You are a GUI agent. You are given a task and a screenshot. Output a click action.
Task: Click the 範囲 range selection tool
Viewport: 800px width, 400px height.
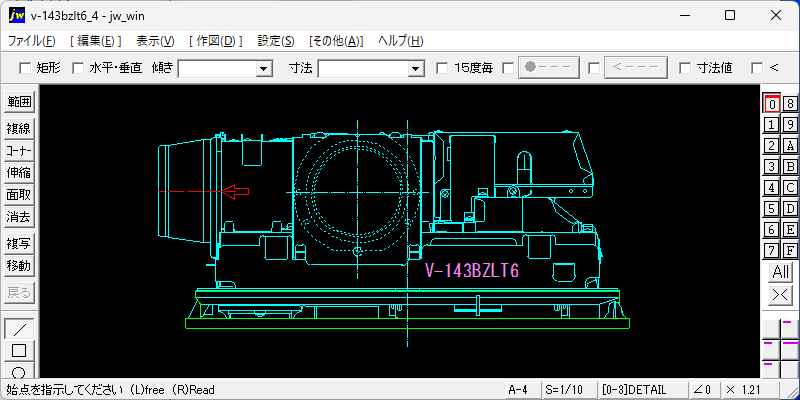click(x=19, y=102)
